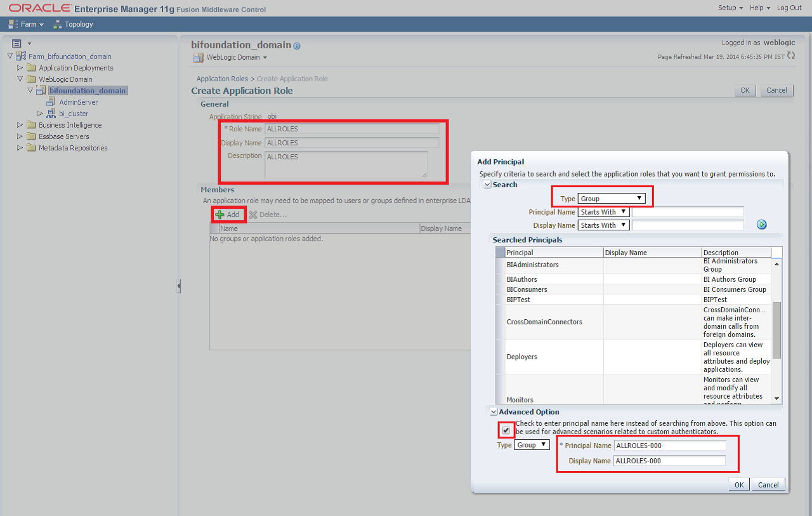Click the Description column header in Searched Principals
812x516 pixels.
pyautogui.click(x=736, y=253)
